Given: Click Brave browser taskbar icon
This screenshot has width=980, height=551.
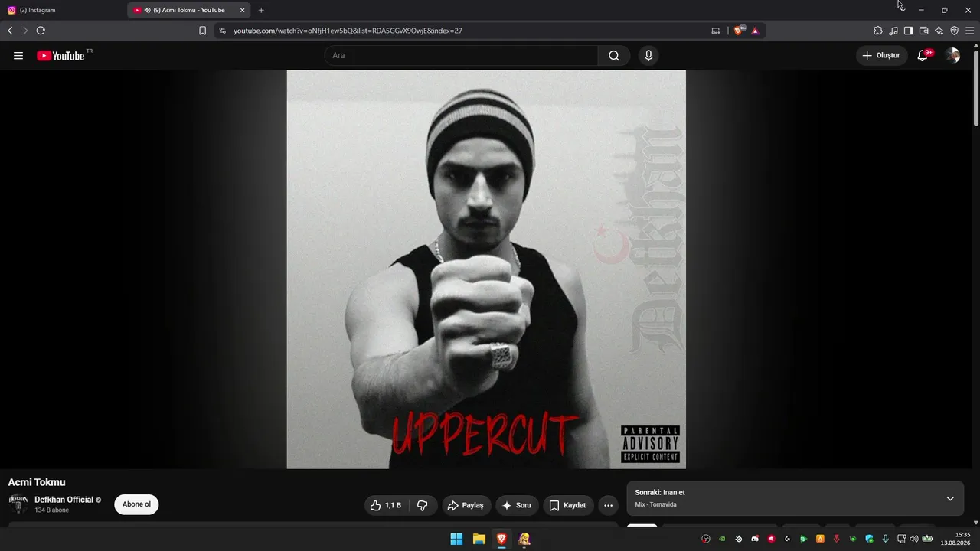Looking at the screenshot, I should point(501,539).
